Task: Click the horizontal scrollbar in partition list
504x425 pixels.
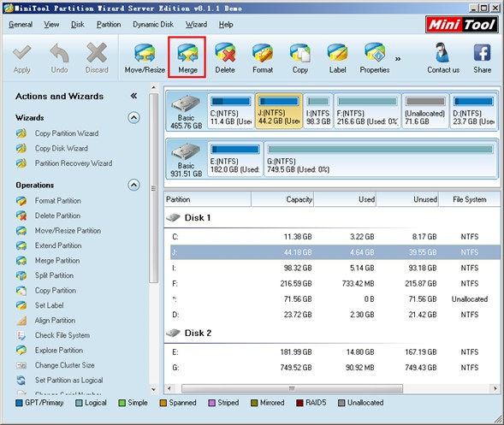Action: (x=292, y=388)
